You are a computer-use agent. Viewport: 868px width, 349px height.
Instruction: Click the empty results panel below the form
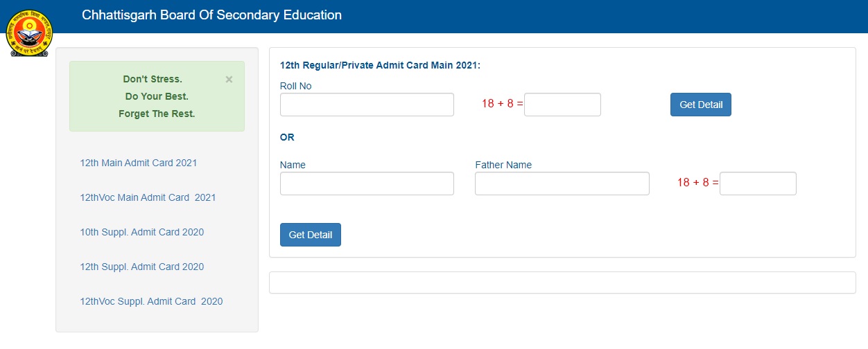(x=562, y=283)
